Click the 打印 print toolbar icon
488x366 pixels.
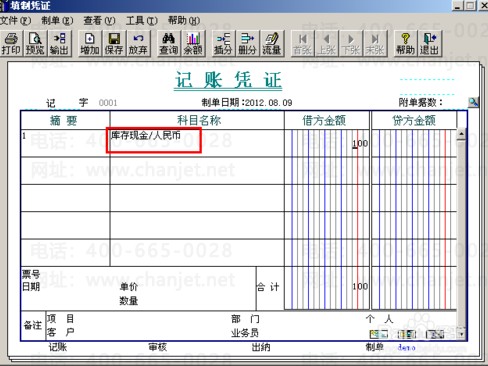11,43
